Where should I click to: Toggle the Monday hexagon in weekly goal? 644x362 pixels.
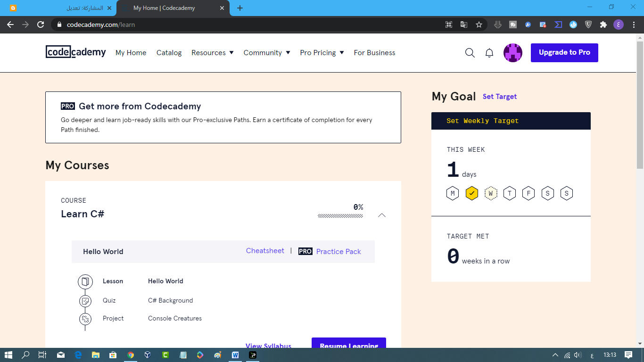(x=453, y=193)
